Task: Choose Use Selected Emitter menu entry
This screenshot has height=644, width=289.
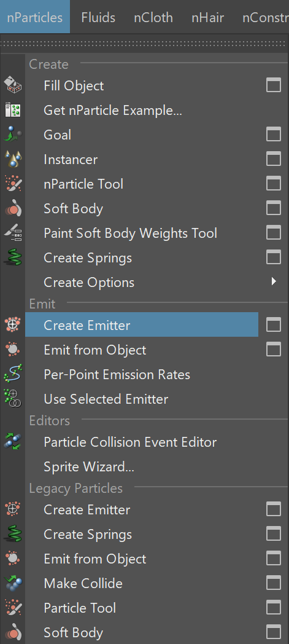Action: [106, 399]
